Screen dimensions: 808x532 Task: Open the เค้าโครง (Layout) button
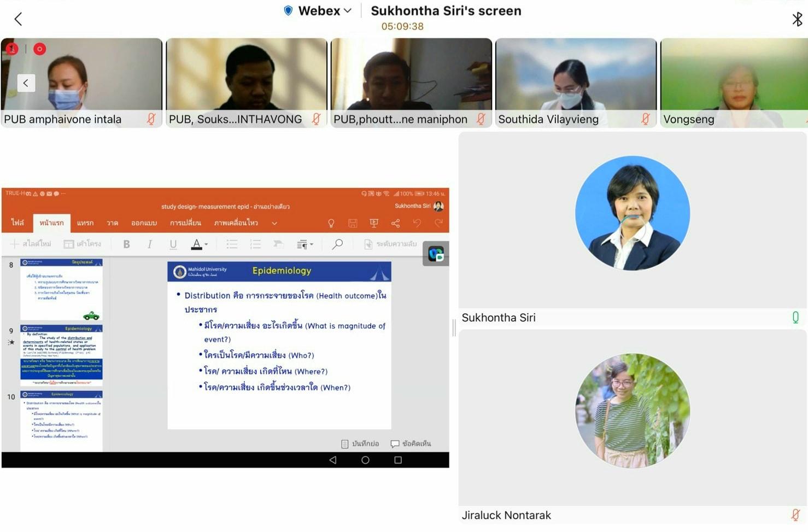(x=83, y=244)
